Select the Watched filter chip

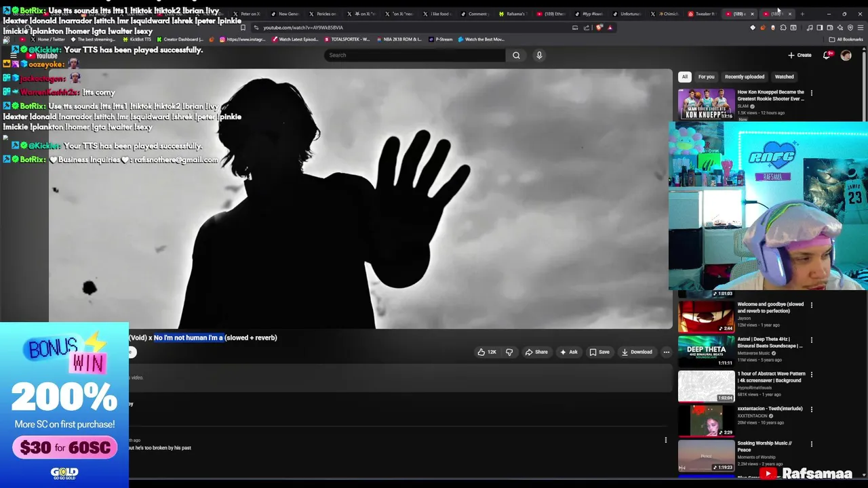784,77
